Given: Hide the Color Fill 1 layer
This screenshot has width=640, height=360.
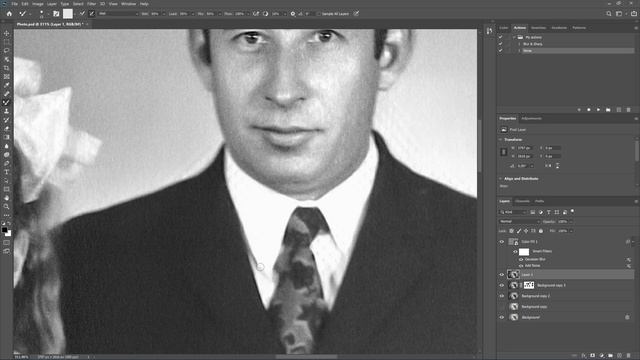Looking at the screenshot, I should 502,242.
